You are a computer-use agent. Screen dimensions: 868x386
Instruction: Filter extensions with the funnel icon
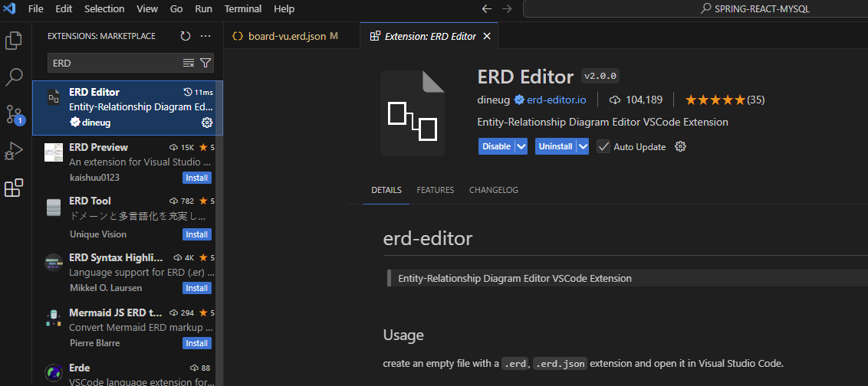point(205,63)
